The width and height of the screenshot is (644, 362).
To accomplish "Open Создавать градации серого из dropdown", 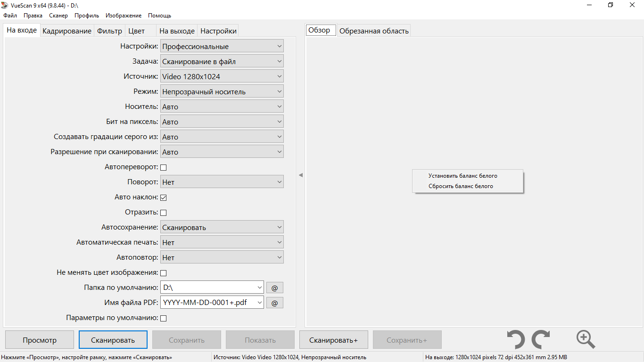I will pos(222,137).
